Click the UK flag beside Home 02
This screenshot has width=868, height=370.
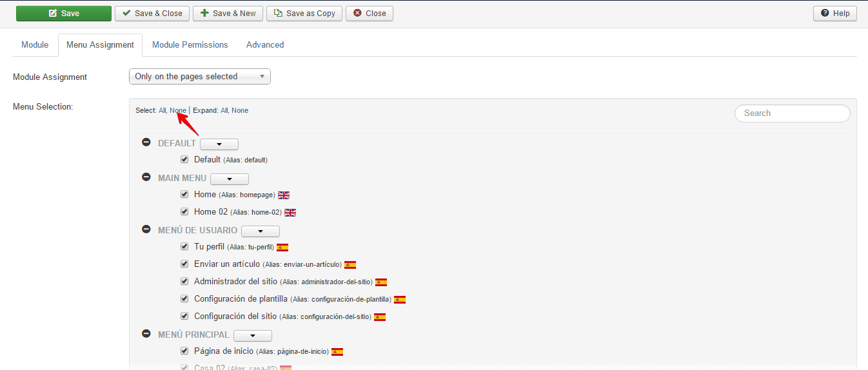(x=290, y=212)
